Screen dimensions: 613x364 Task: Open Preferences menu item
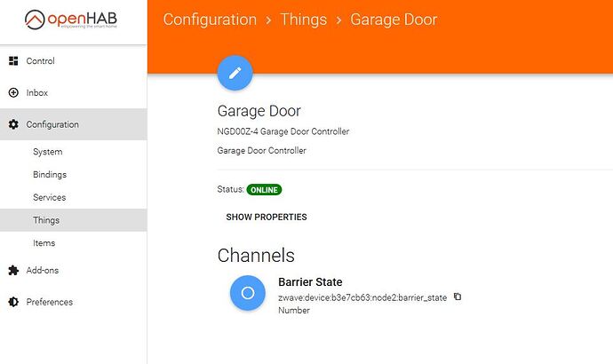pos(74,302)
